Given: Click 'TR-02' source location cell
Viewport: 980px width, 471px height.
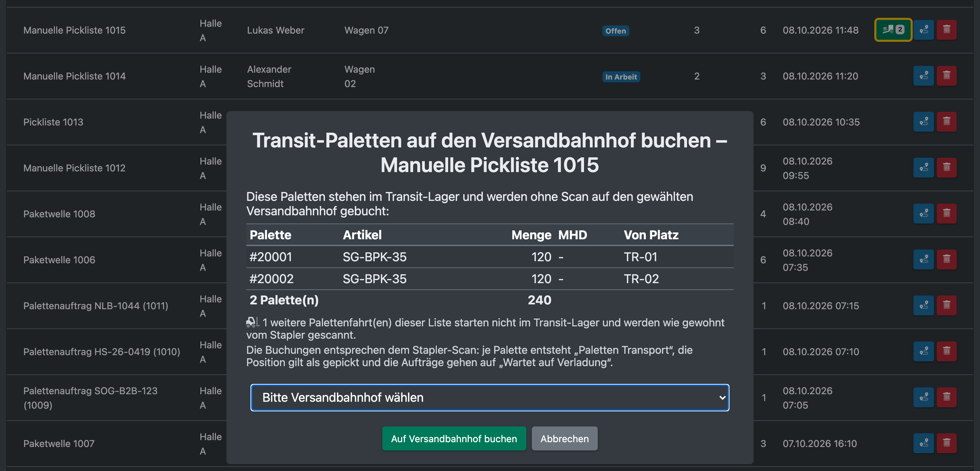Looking at the screenshot, I should click(x=641, y=279).
